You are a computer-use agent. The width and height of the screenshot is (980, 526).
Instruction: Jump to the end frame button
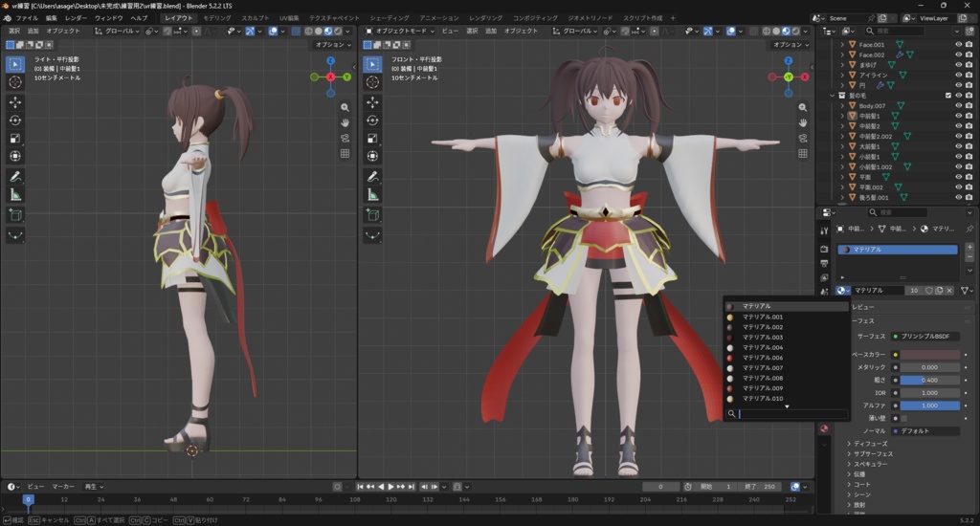(412, 487)
